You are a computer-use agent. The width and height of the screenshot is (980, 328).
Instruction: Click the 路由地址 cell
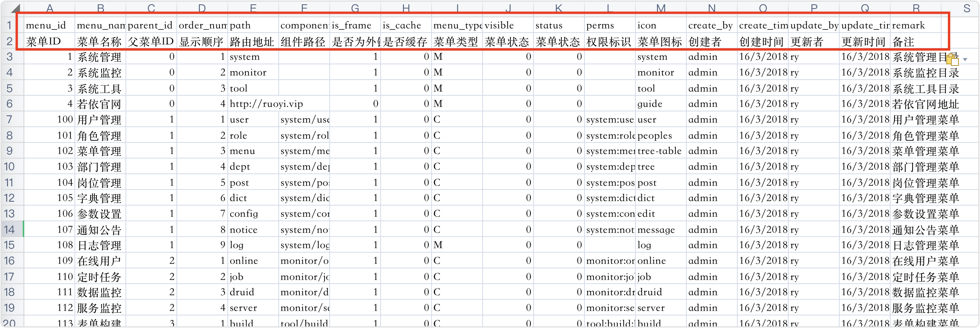[253, 41]
